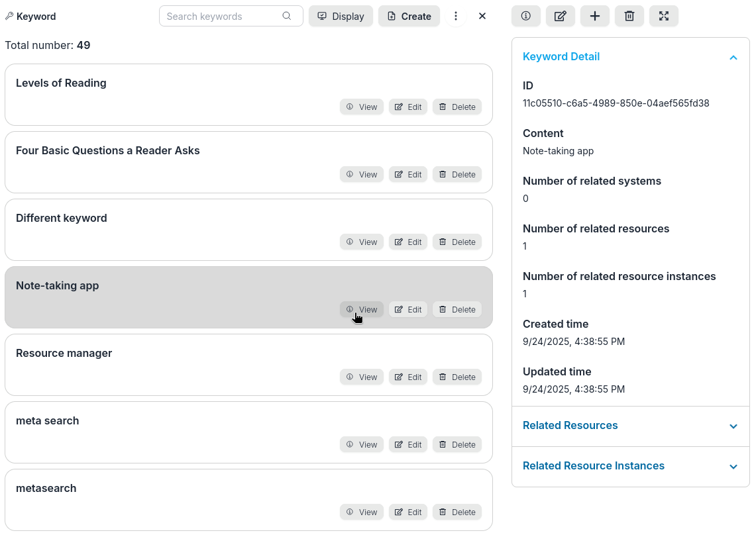Focus the Search keywords input field
The height and width of the screenshot is (533, 756).
pyautogui.click(x=222, y=16)
